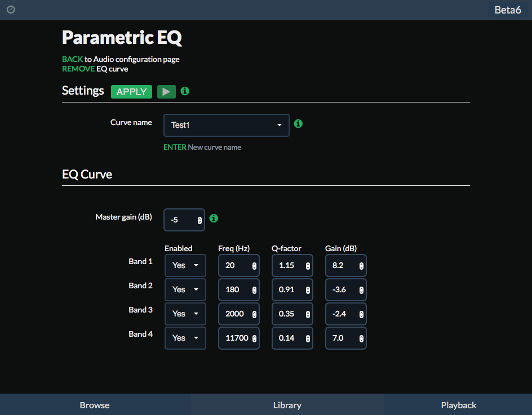Click the Settings section heading
The width and height of the screenshot is (532, 415).
pyautogui.click(x=83, y=91)
